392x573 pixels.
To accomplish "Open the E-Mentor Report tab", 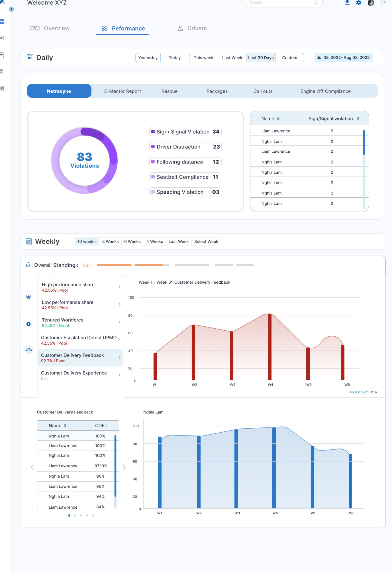I will (122, 91).
